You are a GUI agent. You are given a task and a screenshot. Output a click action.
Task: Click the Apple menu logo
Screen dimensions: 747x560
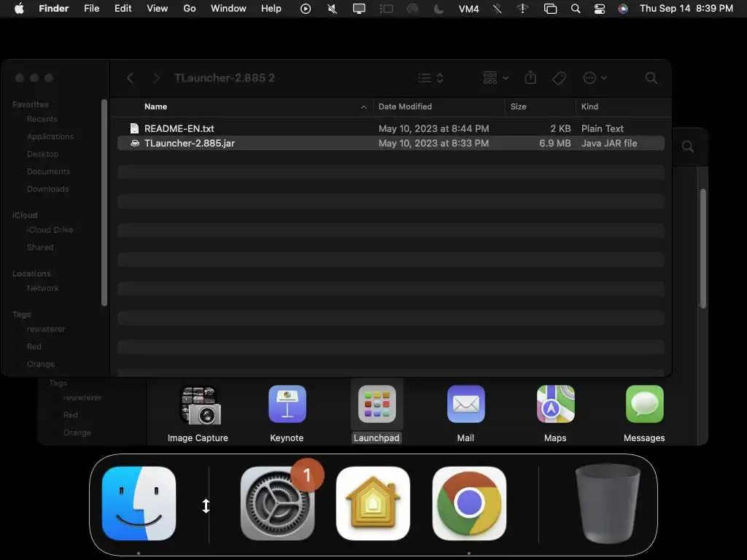coord(19,9)
